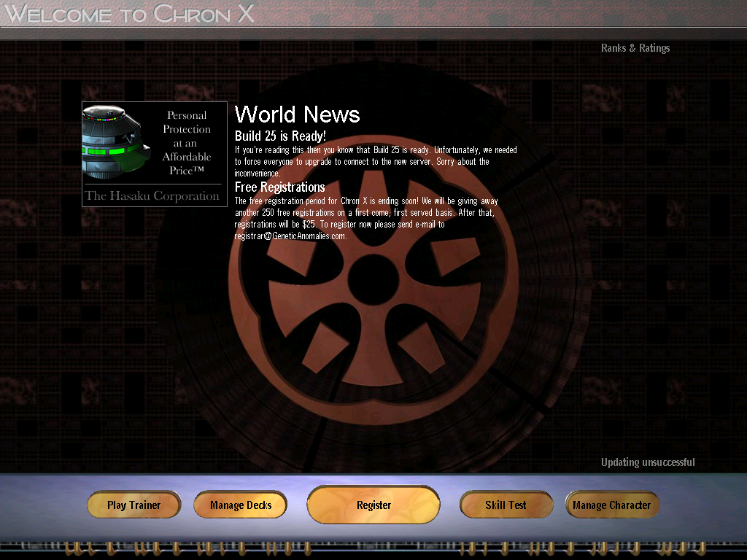Click "Personal Protection at an Affordable Price" text

(187, 143)
